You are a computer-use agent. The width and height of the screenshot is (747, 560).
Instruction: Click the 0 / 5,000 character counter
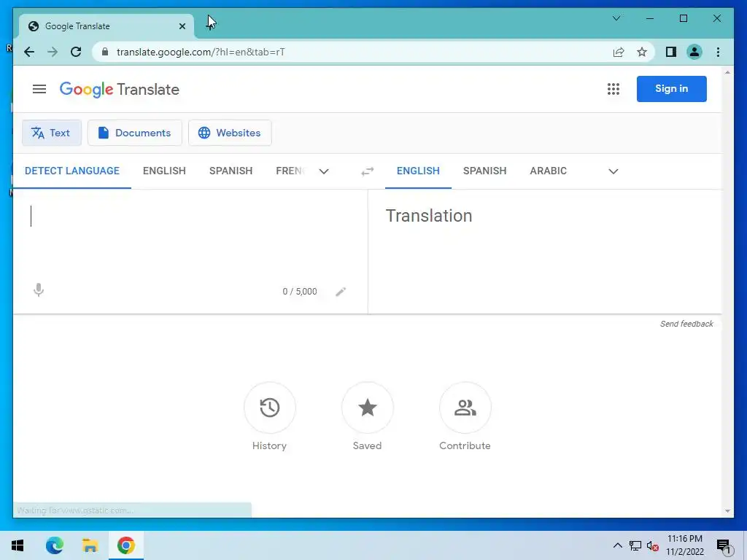[x=300, y=292]
